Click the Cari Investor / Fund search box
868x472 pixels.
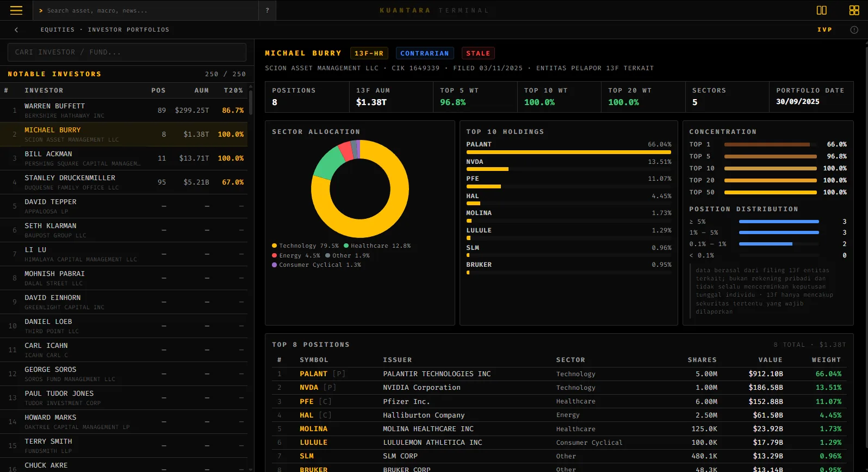pyautogui.click(x=127, y=52)
